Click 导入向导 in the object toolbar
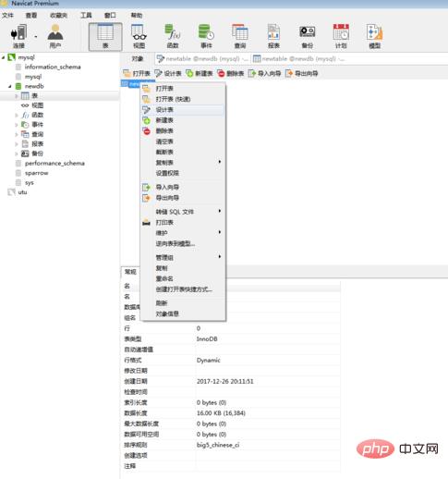The height and width of the screenshot is (479, 448). (x=265, y=73)
